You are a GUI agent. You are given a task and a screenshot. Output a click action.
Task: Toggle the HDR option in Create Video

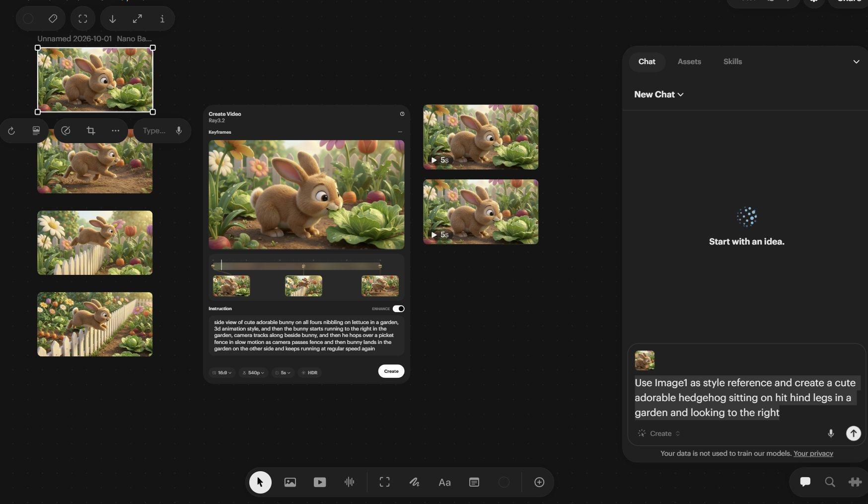(x=309, y=373)
